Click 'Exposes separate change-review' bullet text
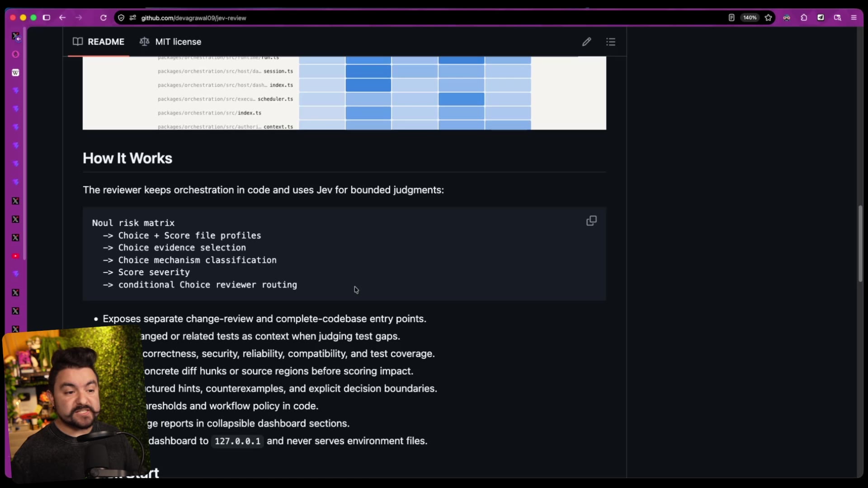 pyautogui.click(x=264, y=319)
